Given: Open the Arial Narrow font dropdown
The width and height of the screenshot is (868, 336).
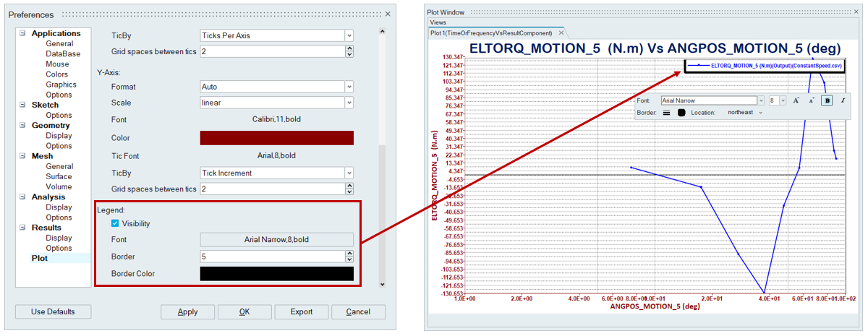Looking at the screenshot, I should pos(760,100).
